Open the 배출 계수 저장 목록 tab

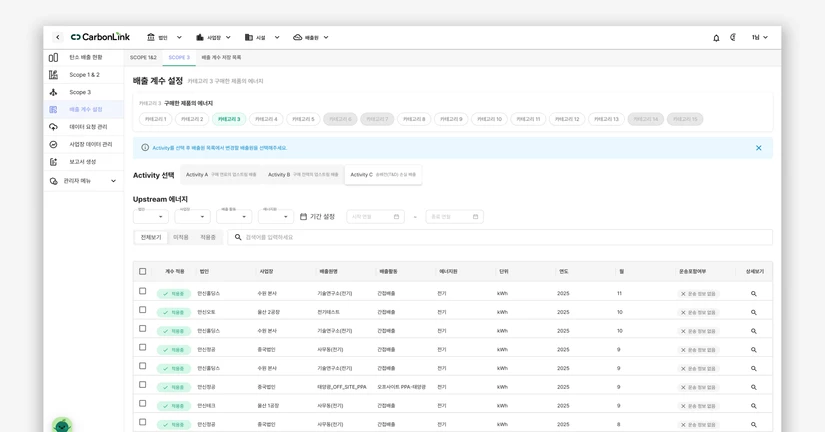click(221, 57)
